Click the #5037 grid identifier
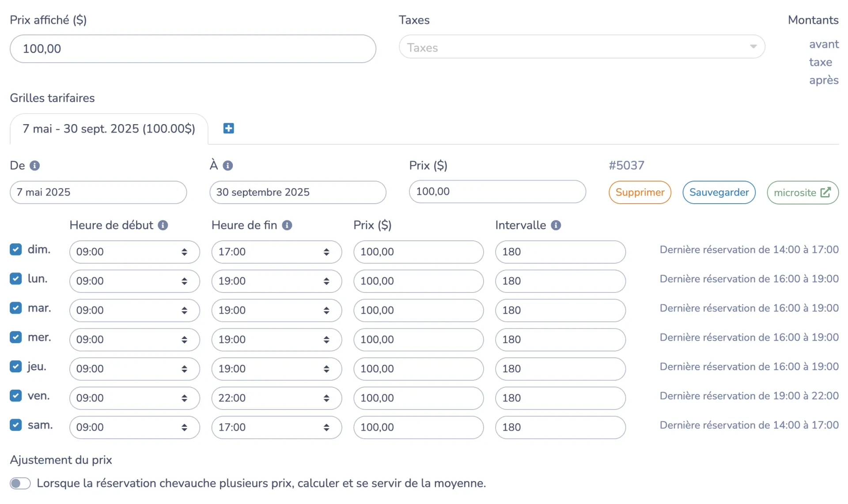 coord(626,166)
